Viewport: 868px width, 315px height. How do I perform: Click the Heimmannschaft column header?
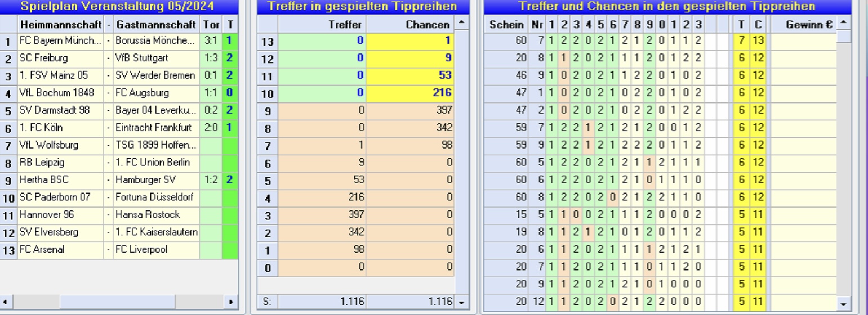point(61,24)
